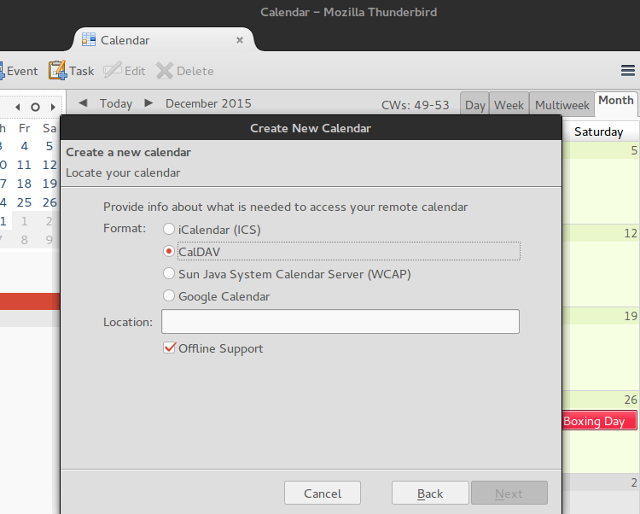Select Saturday 12 cell in month view

click(601, 265)
